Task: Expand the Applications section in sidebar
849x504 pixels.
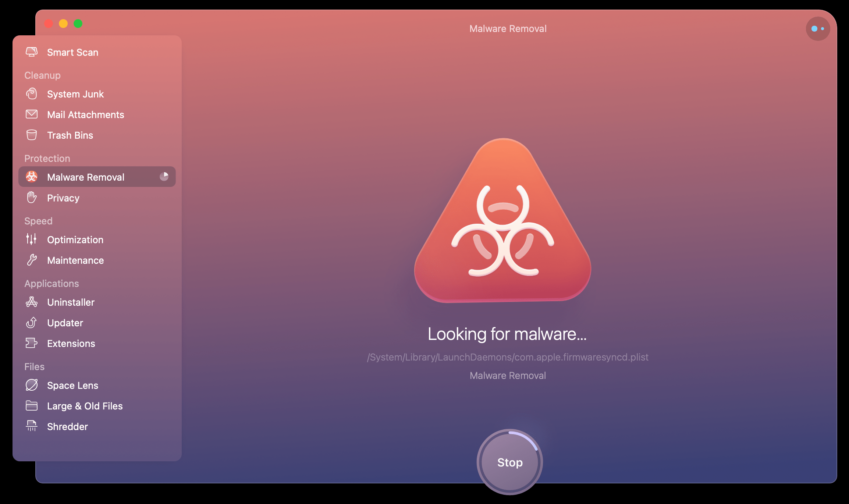Action: point(51,283)
